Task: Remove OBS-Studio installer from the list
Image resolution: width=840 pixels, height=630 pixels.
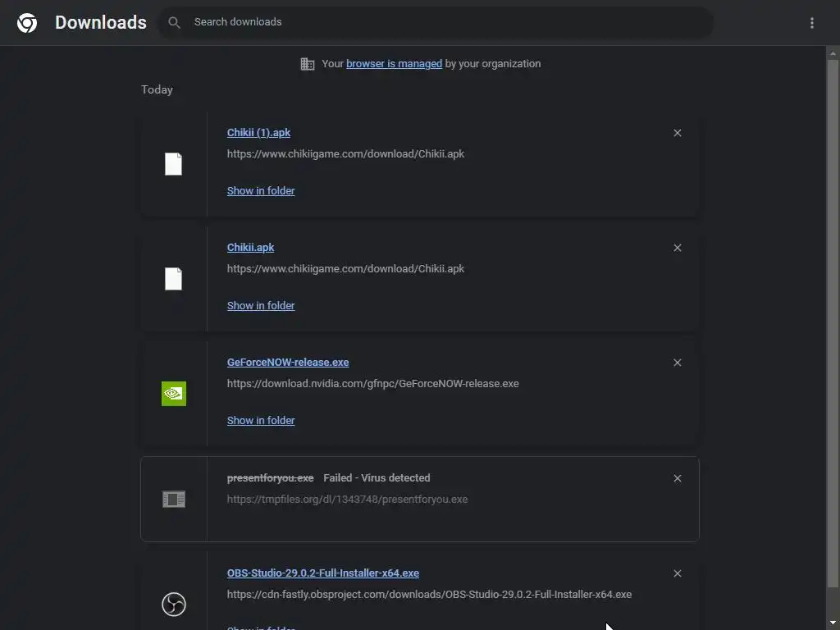Action: pos(677,573)
